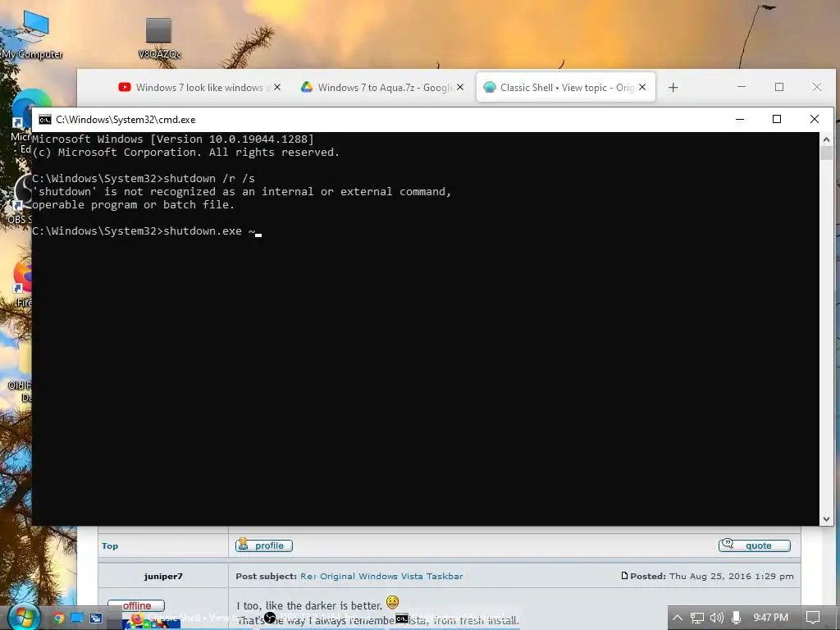840x630 pixels.
Task: Click the smiley emoji in the post
Action: [393, 603]
